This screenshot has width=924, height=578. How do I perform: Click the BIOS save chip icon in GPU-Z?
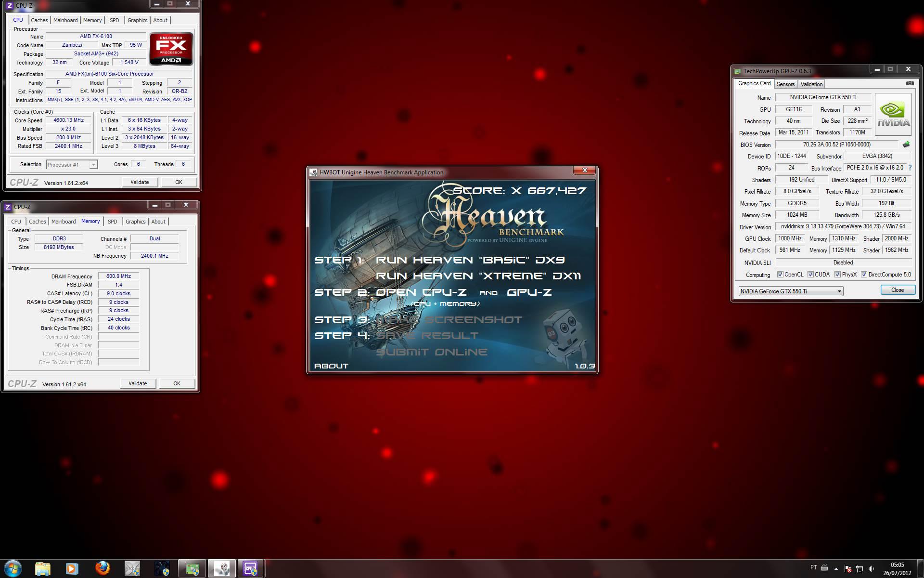click(x=906, y=144)
